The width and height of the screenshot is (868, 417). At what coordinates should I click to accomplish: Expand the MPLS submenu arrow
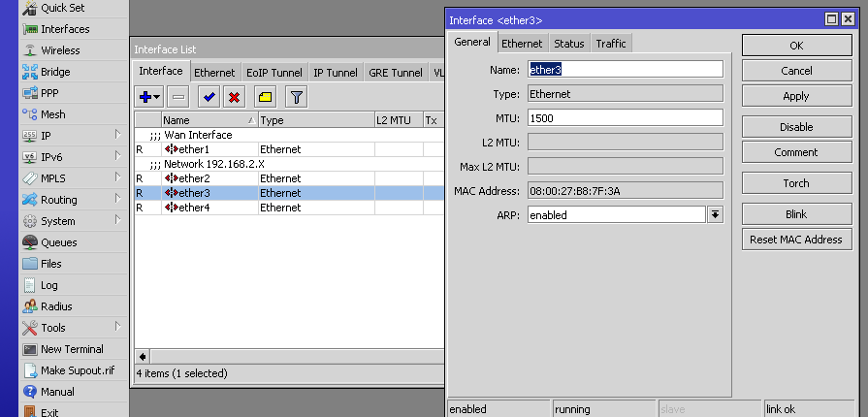click(118, 177)
